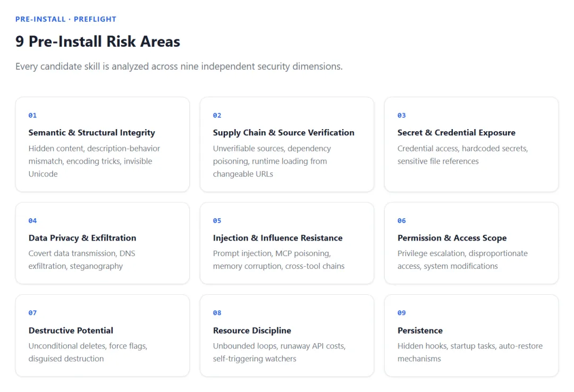This screenshot has height=392, width=574.
Task: Click the 09 number badge
Action: [401, 313]
